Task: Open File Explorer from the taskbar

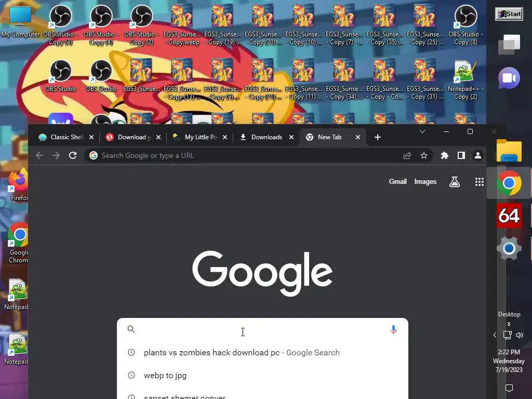Action: pyautogui.click(x=509, y=150)
